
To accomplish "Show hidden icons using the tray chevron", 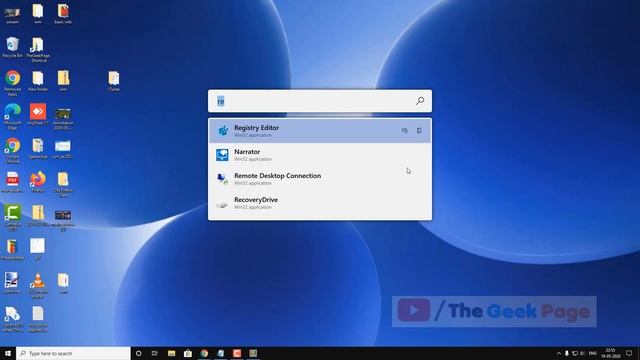I will [x=559, y=353].
